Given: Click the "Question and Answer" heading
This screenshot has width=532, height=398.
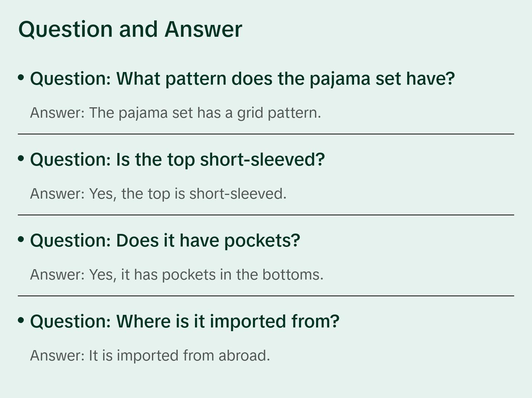Looking at the screenshot, I should [x=130, y=29].
